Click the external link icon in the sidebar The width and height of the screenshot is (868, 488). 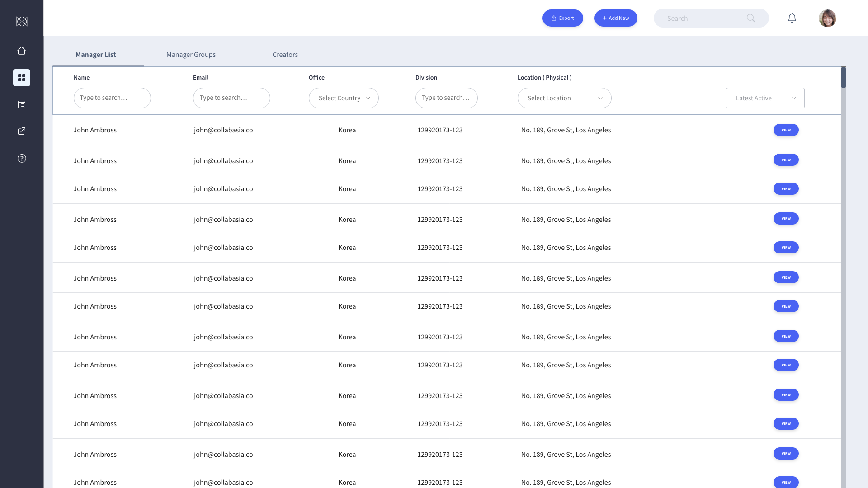point(22,131)
